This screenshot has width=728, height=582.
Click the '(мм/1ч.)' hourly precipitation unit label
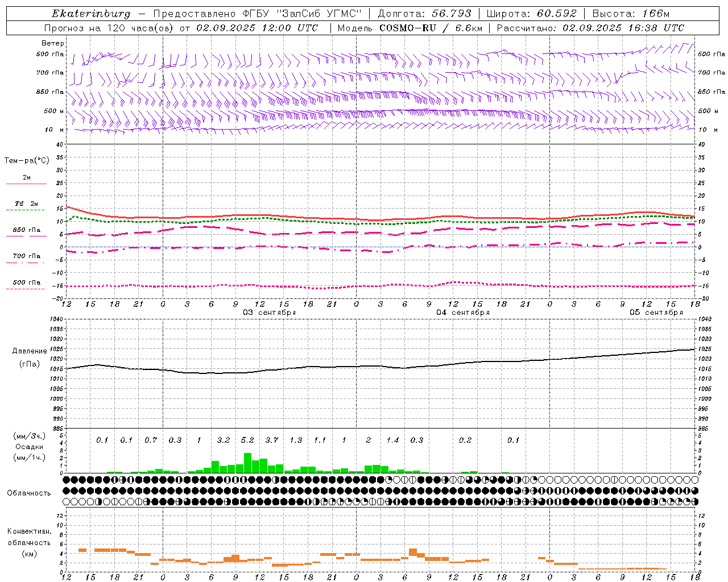29,458
